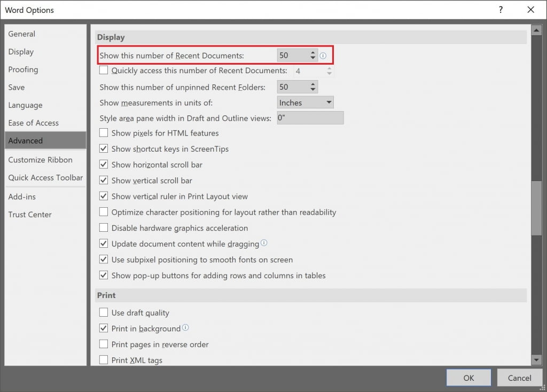
Task: Open the measurement units Inches dropdown
Action: pos(305,103)
